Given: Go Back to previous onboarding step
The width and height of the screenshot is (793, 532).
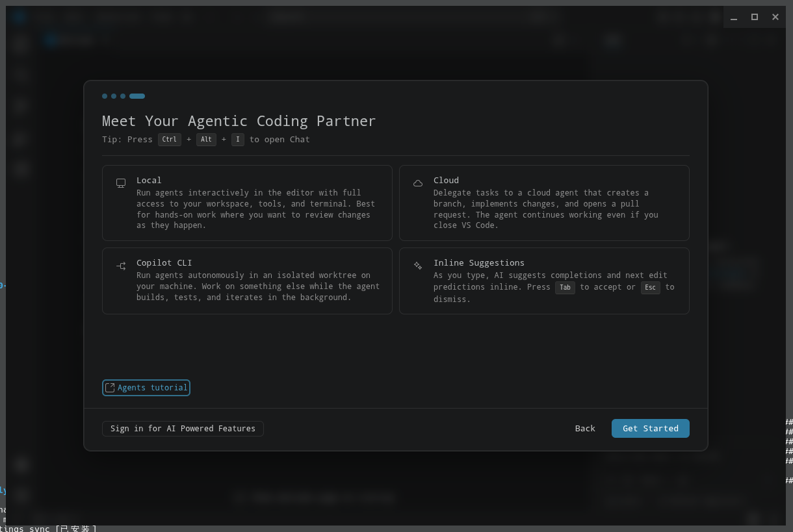Looking at the screenshot, I should [585, 428].
